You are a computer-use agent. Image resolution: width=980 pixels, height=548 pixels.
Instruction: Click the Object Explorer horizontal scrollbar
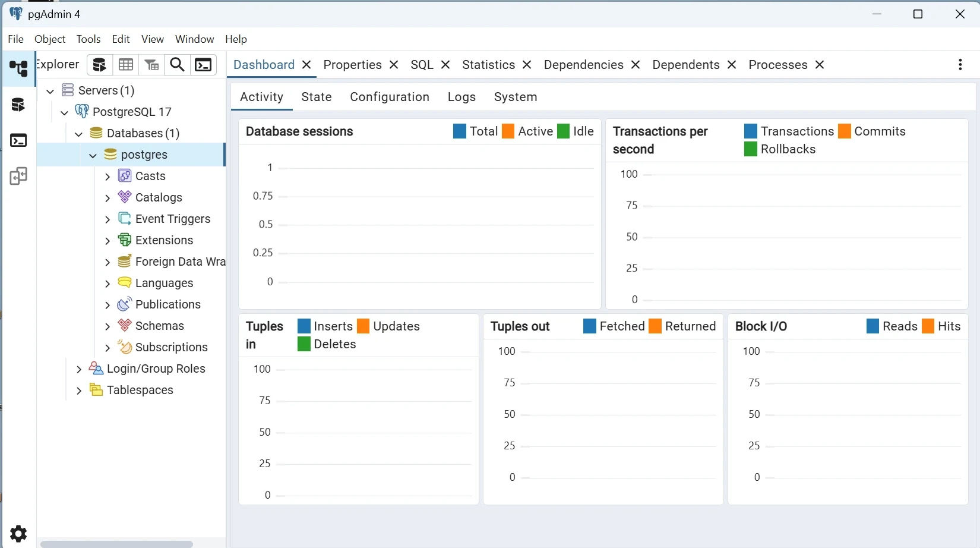(x=116, y=544)
